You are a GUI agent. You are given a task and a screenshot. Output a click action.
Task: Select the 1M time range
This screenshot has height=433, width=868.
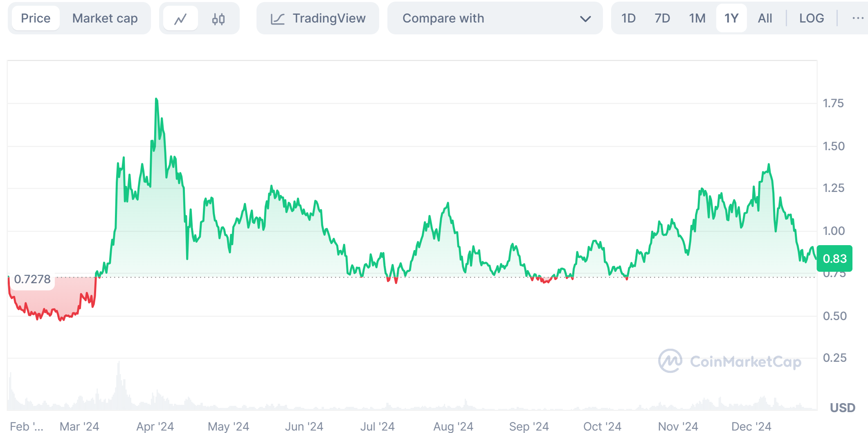tap(697, 18)
